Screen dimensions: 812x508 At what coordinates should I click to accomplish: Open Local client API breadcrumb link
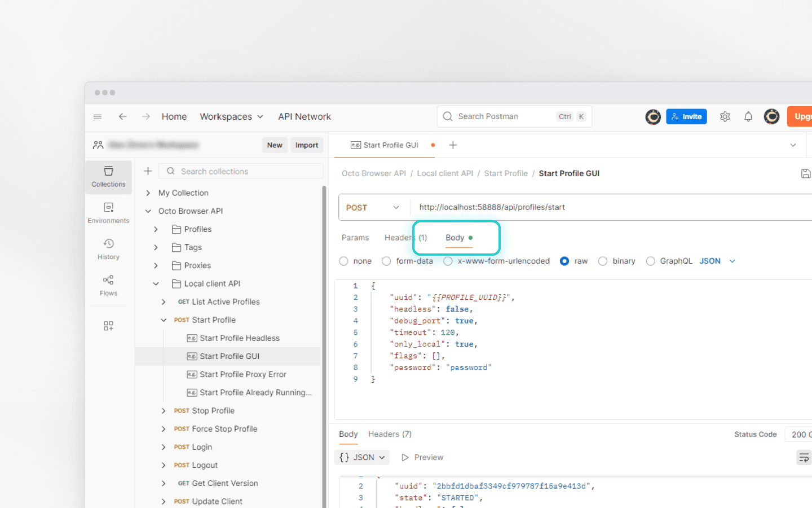[445, 174]
